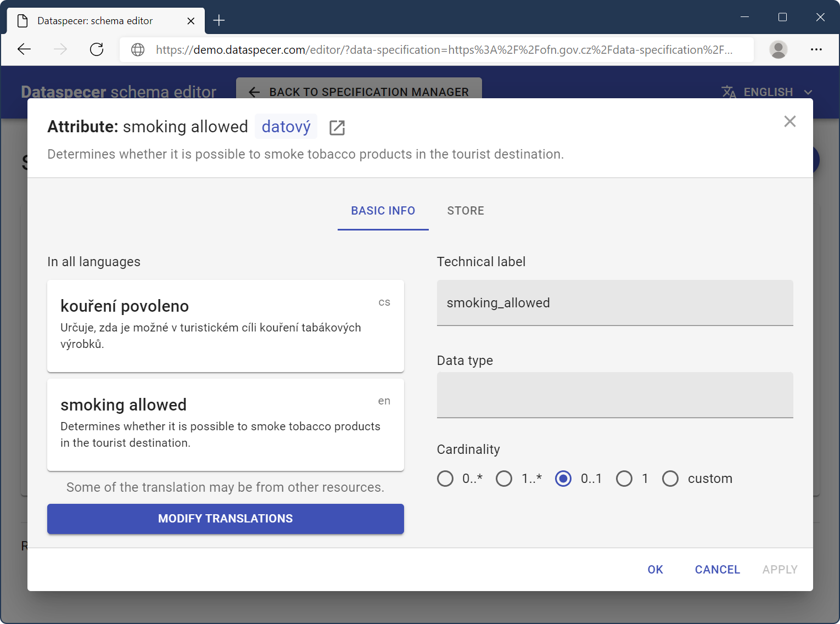Screen dimensions: 840x624
Task: Click the Technical label input field
Action: pyautogui.click(x=614, y=303)
